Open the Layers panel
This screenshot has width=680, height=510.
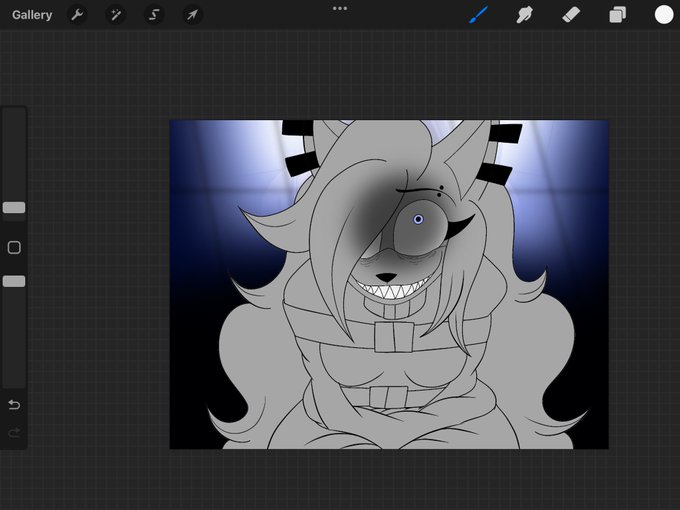(617, 15)
